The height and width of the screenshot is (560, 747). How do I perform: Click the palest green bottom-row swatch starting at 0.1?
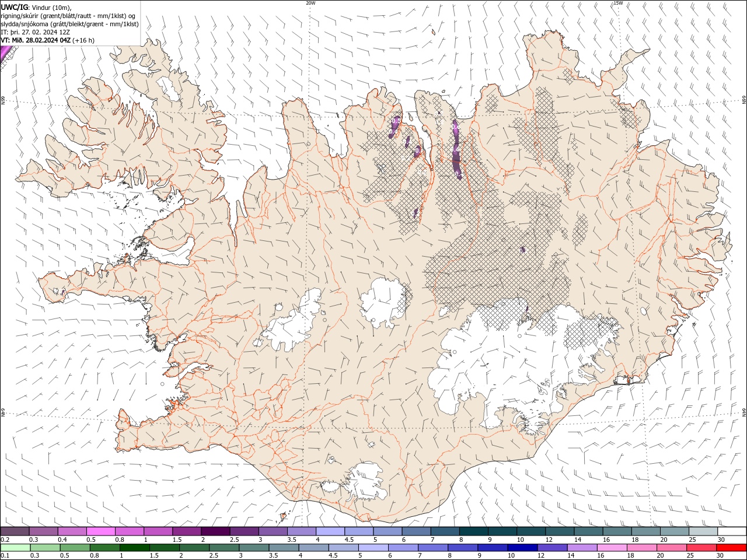tap(16, 548)
